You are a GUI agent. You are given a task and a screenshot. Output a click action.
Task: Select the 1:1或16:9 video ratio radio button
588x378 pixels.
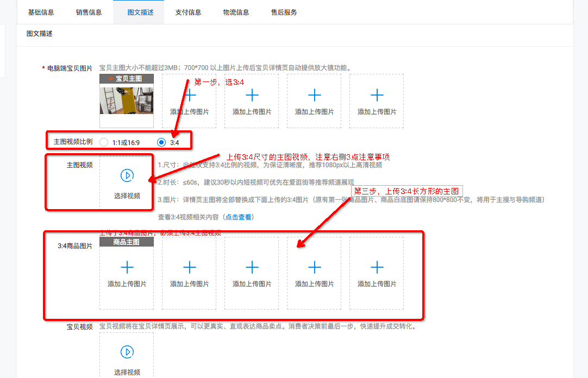pos(104,143)
